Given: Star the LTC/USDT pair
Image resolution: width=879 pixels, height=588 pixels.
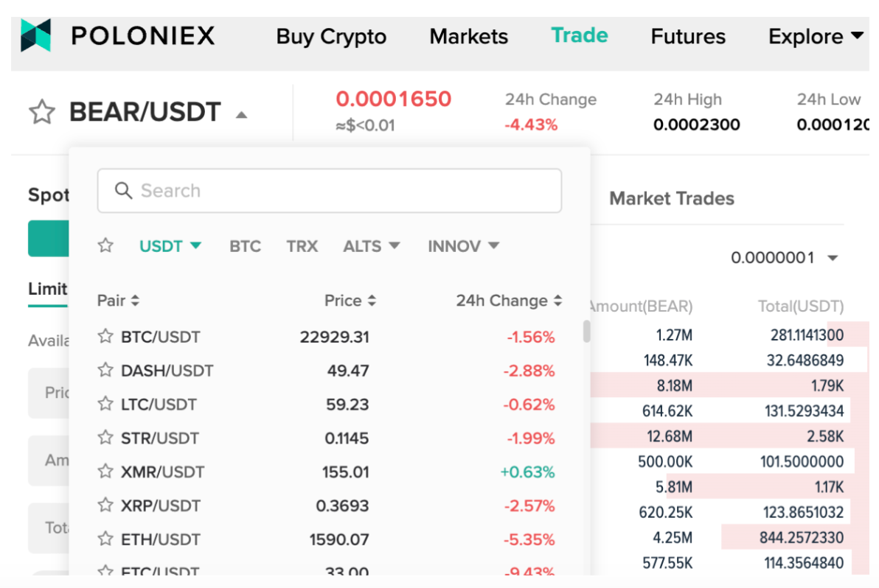Looking at the screenshot, I should [x=105, y=403].
